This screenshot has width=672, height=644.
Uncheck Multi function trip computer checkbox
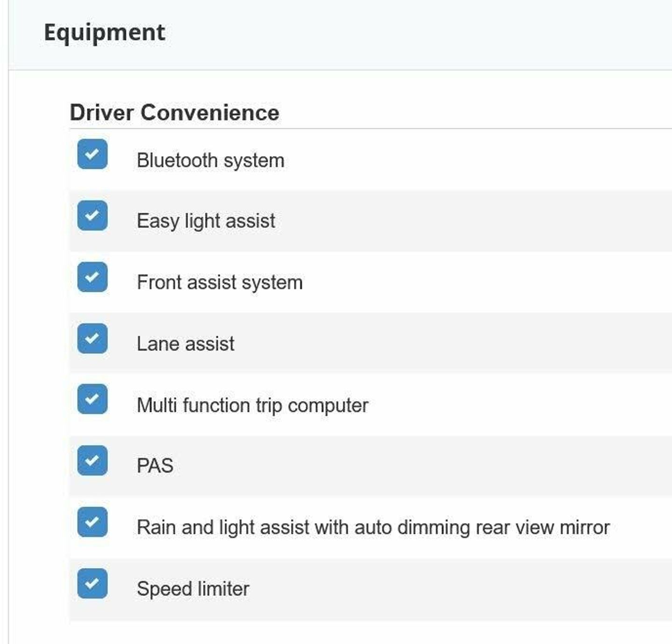click(x=92, y=399)
